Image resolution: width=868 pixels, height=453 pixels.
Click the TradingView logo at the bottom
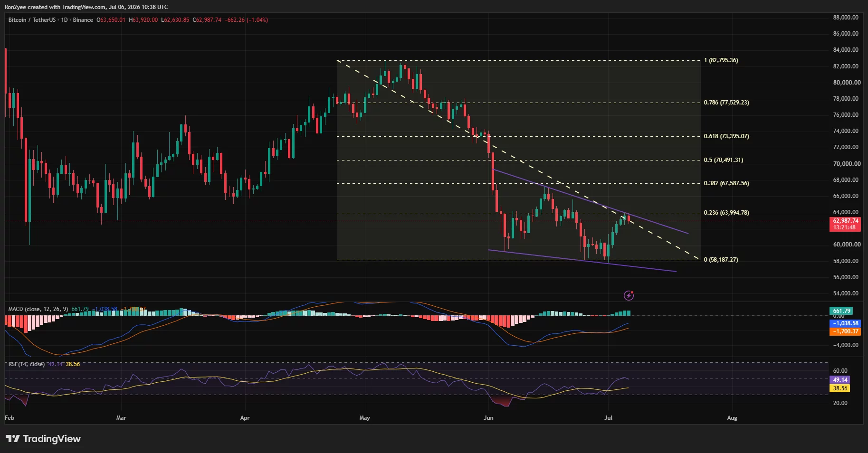pos(43,439)
